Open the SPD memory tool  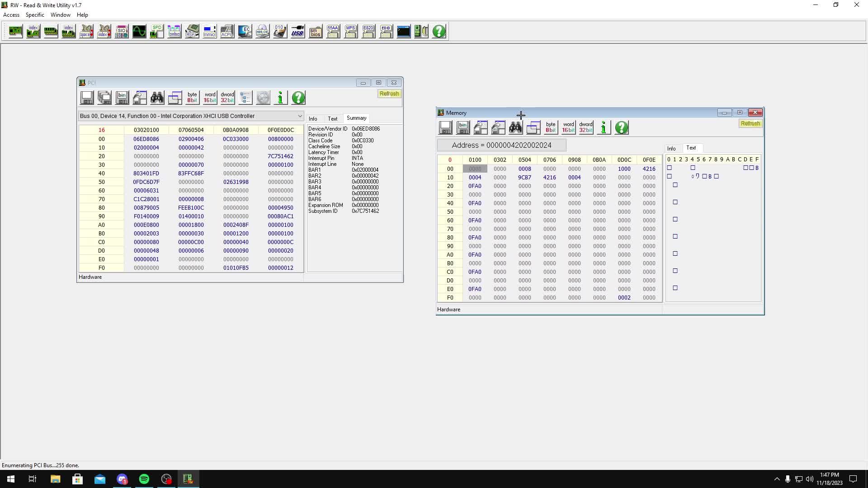(156, 31)
